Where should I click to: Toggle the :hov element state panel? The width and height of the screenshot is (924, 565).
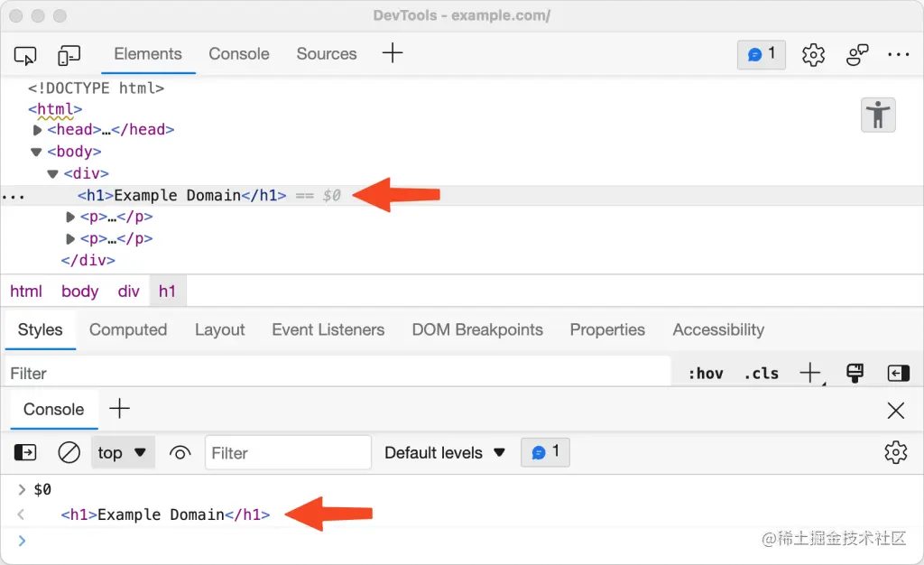coord(706,374)
